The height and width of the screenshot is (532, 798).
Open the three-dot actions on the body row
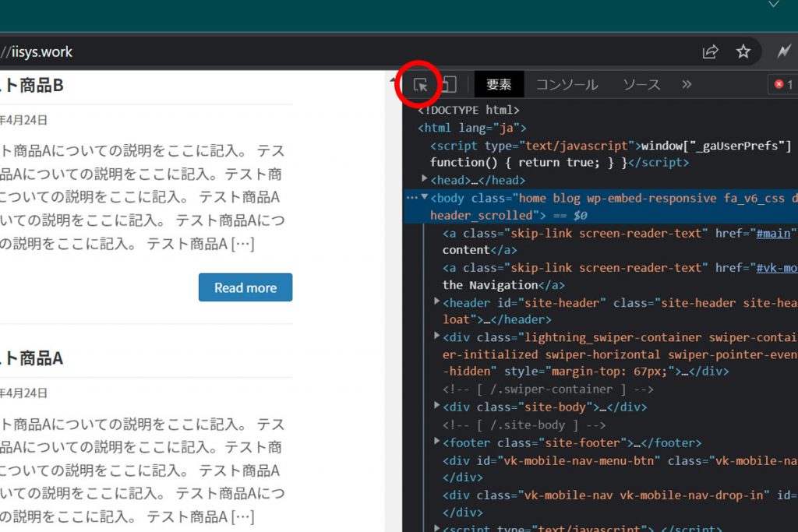point(411,198)
